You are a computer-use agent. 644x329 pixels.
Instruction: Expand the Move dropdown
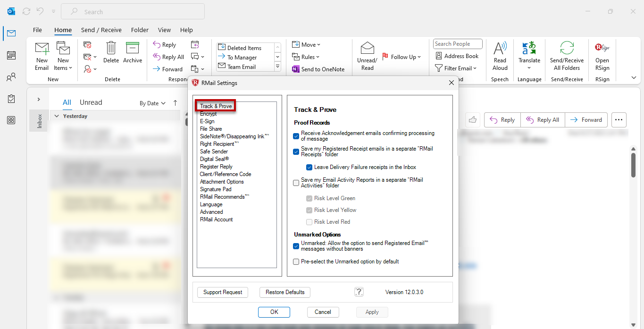[306, 44]
